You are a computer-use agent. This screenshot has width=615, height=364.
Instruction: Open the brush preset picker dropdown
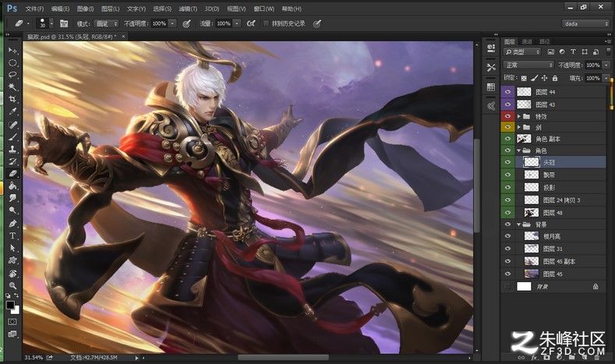pyautogui.click(x=51, y=24)
